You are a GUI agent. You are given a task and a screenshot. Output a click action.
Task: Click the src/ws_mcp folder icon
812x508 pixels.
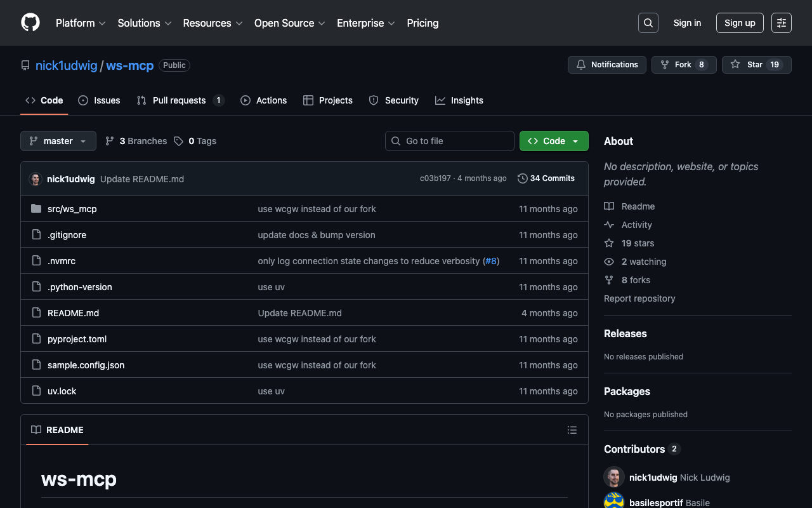[36, 209]
